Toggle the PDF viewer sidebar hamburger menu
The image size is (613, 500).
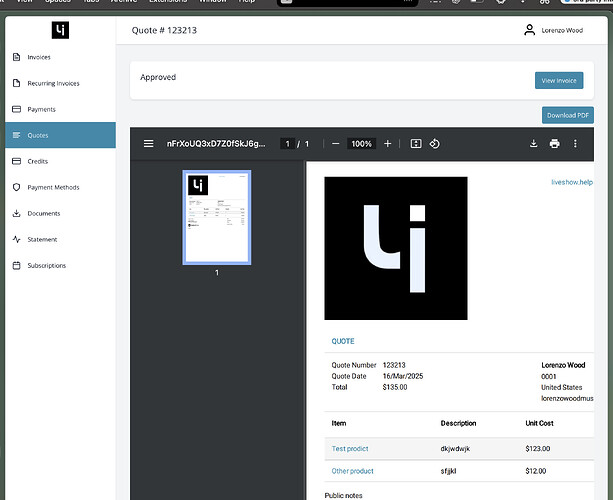149,144
